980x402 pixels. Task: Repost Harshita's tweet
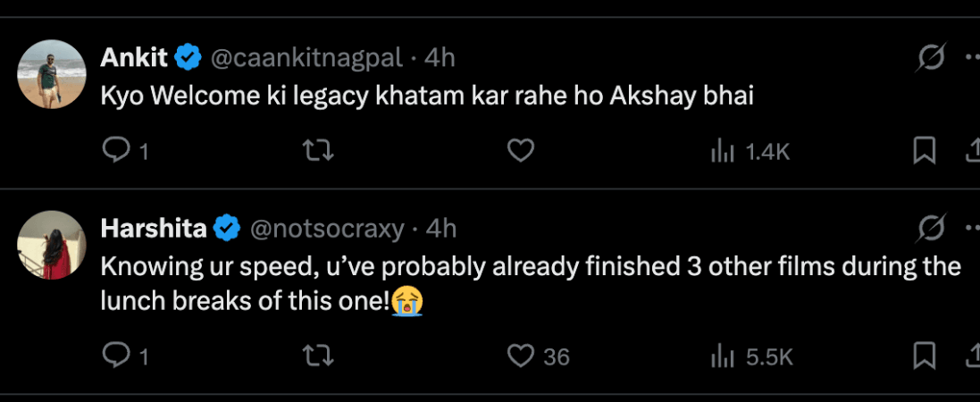pos(319,356)
